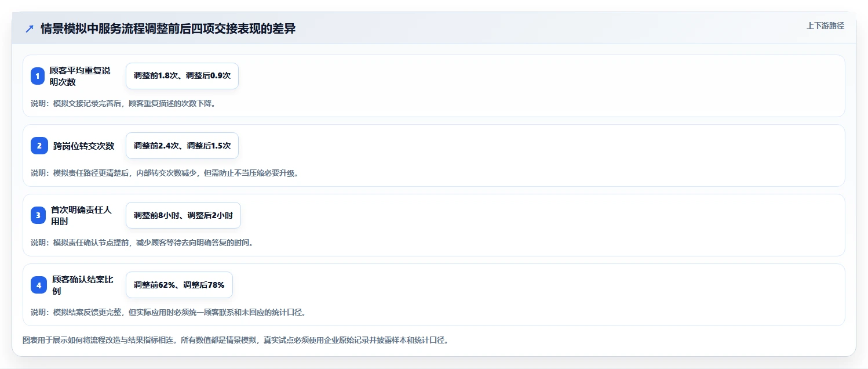Click the trend arrow icon beside the title
The height and width of the screenshot is (369, 868).
tap(30, 29)
